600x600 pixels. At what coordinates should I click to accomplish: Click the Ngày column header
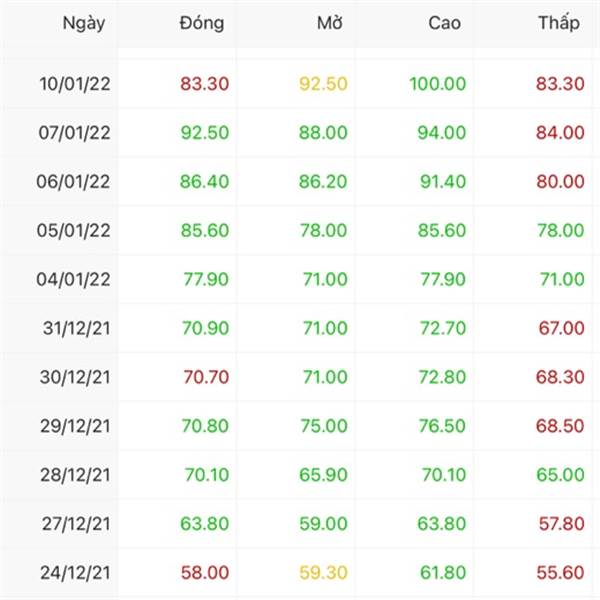[84, 23]
